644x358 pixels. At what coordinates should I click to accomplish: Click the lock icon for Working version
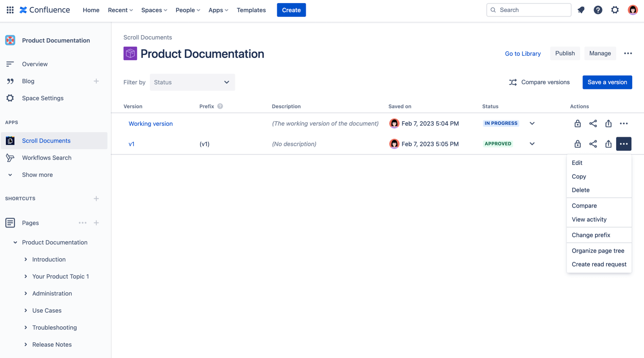[x=577, y=124]
